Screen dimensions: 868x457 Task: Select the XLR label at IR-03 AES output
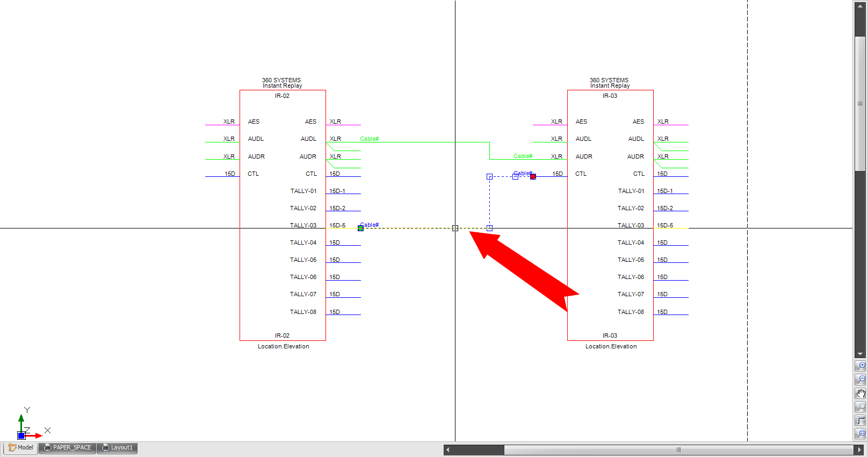663,122
